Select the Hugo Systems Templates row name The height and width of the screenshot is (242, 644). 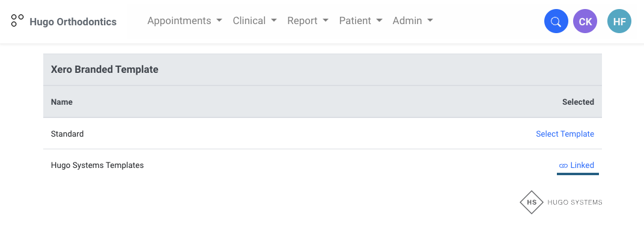click(x=97, y=165)
